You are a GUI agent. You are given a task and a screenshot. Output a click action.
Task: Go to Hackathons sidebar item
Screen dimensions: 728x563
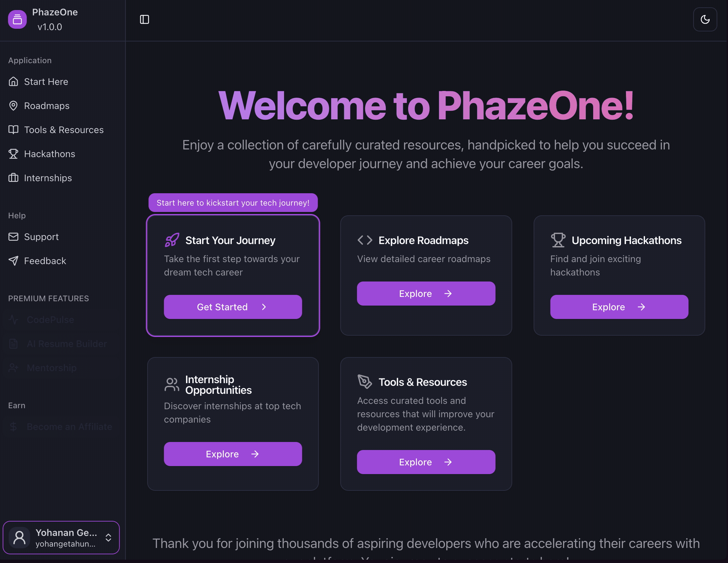tap(49, 154)
